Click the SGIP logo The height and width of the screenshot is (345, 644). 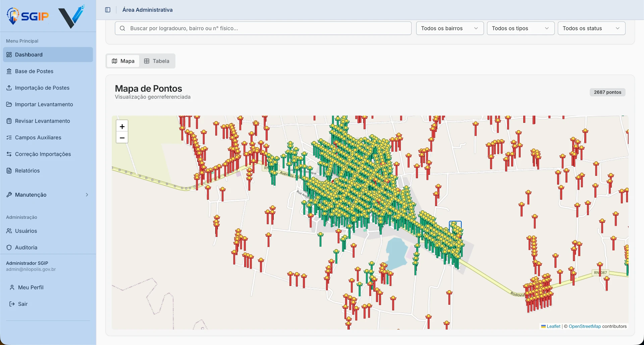pyautogui.click(x=28, y=16)
